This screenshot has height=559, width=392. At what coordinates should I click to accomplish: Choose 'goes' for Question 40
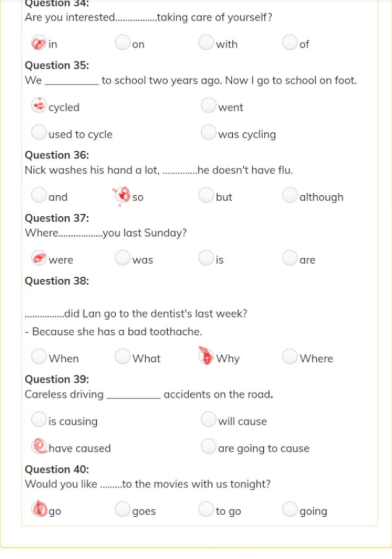point(122,509)
